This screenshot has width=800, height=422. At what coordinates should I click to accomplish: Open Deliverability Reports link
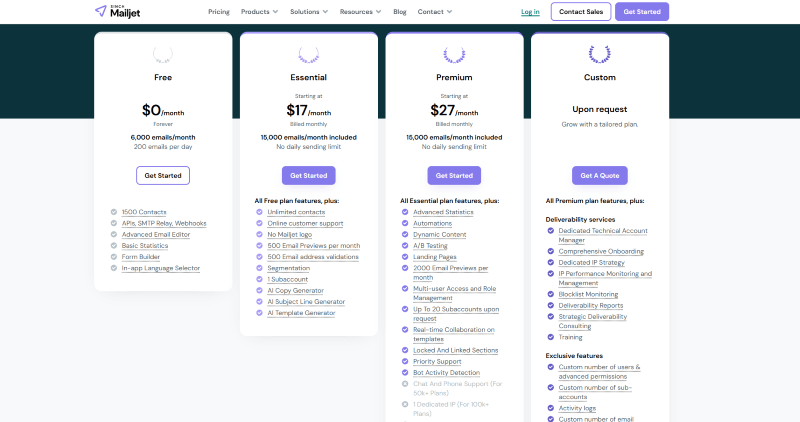(590, 306)
